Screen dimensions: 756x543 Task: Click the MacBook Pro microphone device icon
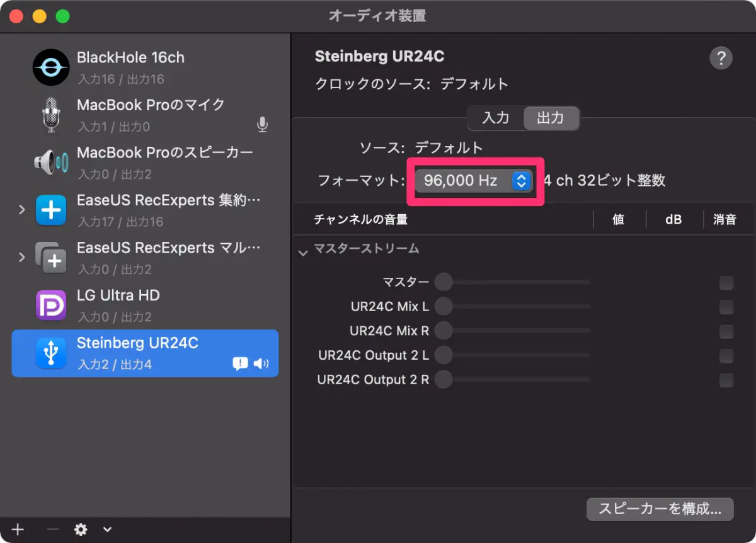[x=51, y=115]
